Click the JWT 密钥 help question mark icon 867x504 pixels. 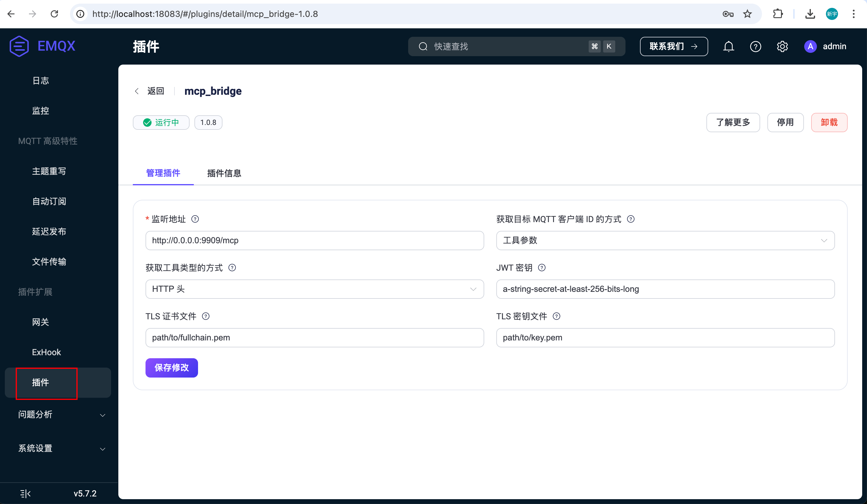[542, 268]
